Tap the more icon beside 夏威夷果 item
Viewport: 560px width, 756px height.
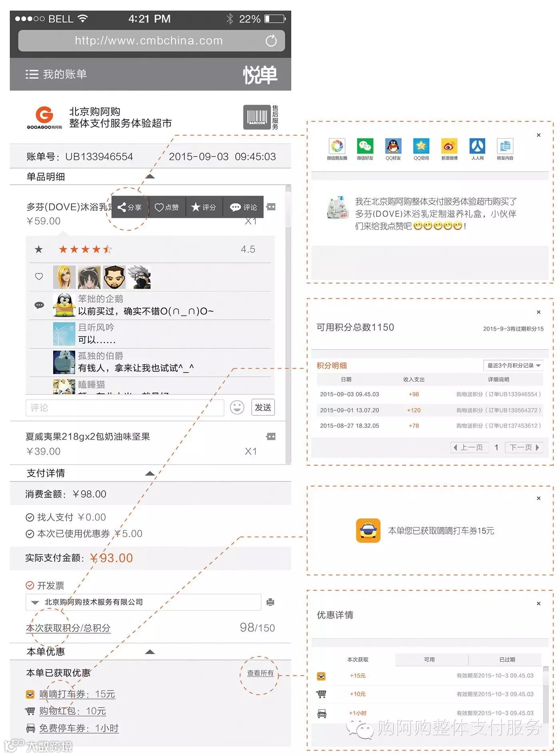(x=271, y=437)
